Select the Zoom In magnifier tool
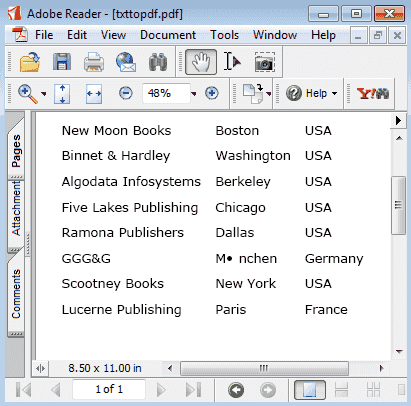Image resolution: width=411 pixels, height=406 pixels. click(28, 94)
